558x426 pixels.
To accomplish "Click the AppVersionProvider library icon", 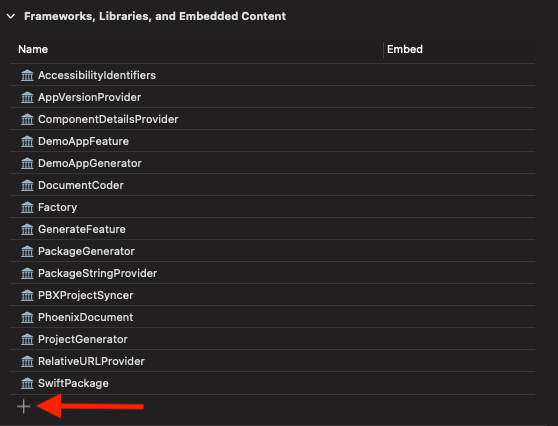I will (x=27, y=98).
